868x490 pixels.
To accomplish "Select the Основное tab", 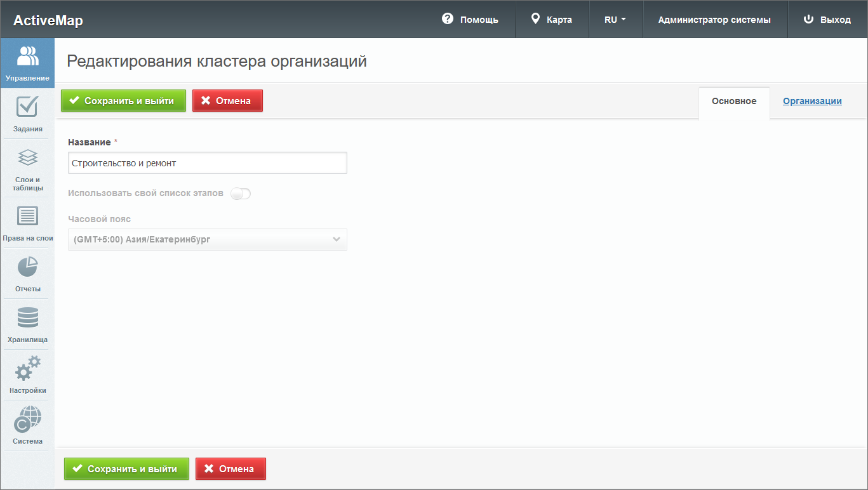I will tap(734, 101).
